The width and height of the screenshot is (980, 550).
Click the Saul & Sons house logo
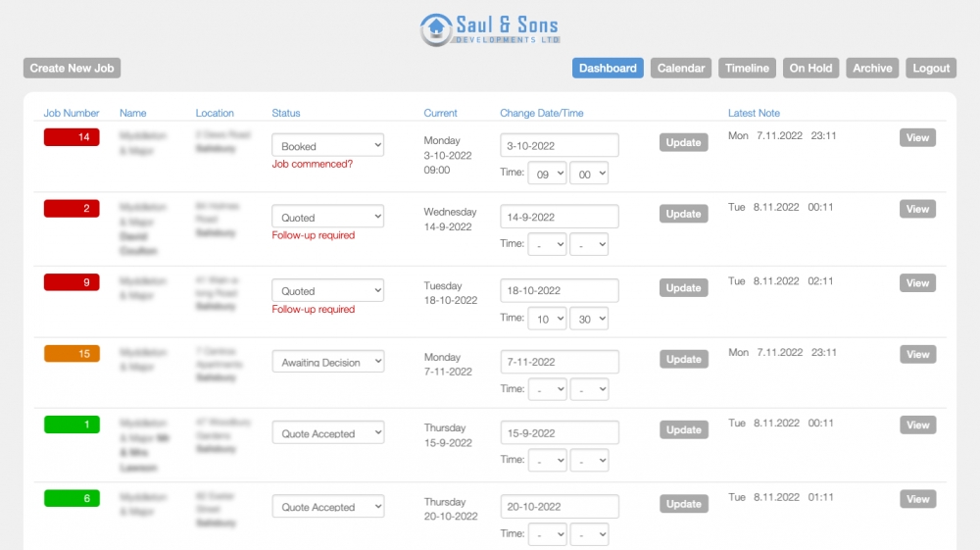436,29
